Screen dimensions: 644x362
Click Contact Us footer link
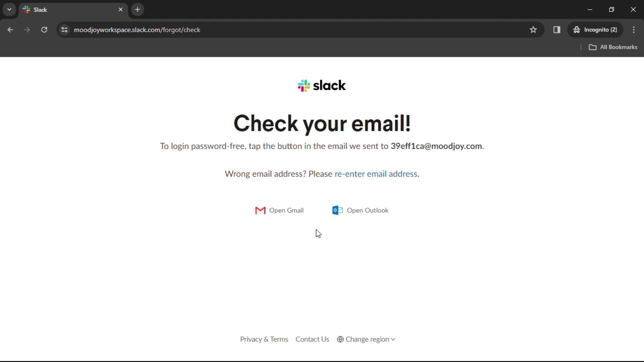(312, 339)
